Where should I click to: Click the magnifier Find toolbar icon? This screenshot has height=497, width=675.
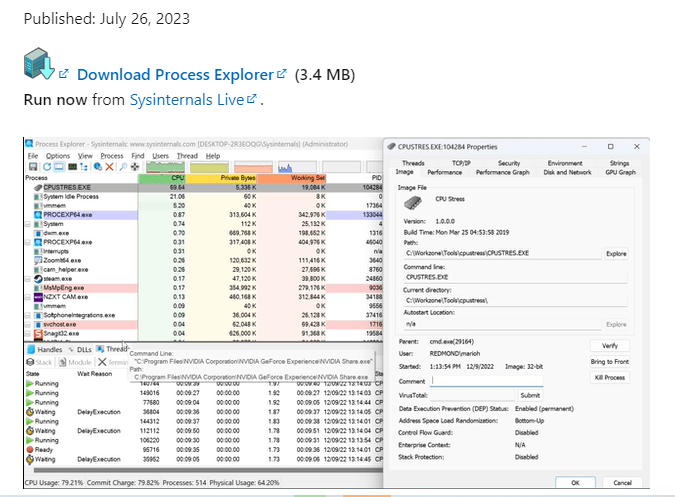123,167
